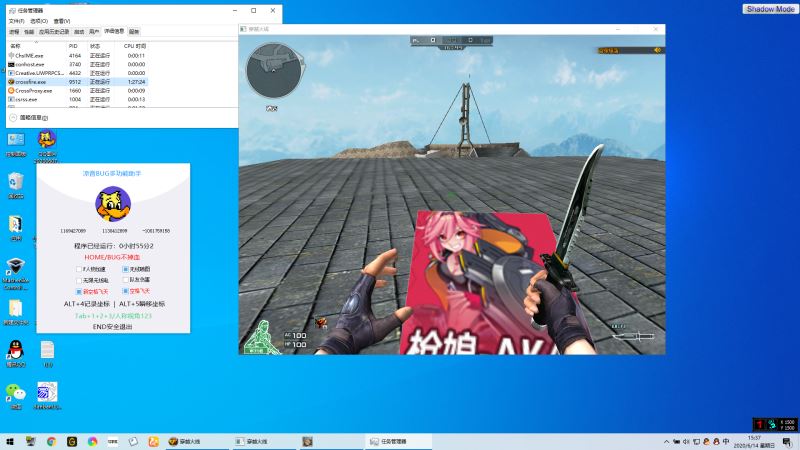Switch to 任务管理器 taskbar button

tap(398, 441)
